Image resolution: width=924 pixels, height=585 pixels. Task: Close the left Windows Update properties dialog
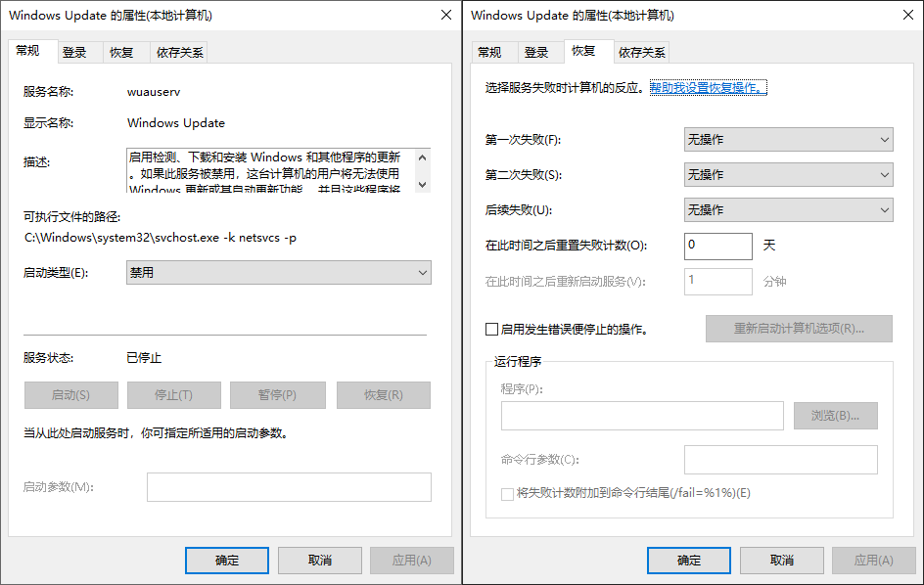click(x=446, y=15)
